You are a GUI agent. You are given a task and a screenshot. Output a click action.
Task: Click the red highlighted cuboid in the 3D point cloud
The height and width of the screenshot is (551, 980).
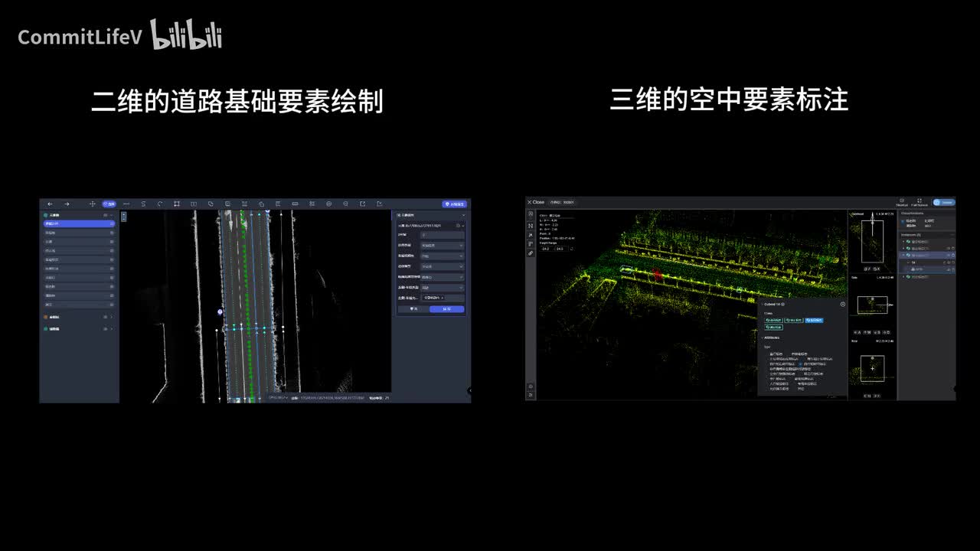[x=657, y=273]
